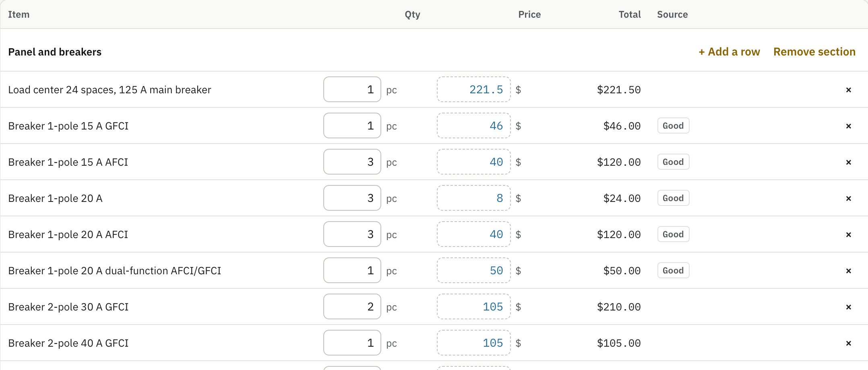Delete the Breaker 1-pole 20 A row
The height and width of the screenshot is (370, 868).
tap(848, 198)
